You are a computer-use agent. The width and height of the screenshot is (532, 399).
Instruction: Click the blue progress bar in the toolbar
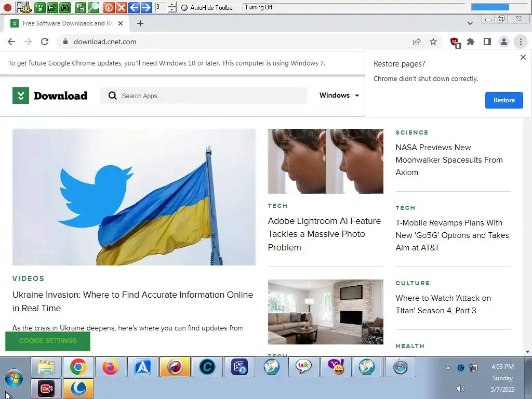point(490,7)
